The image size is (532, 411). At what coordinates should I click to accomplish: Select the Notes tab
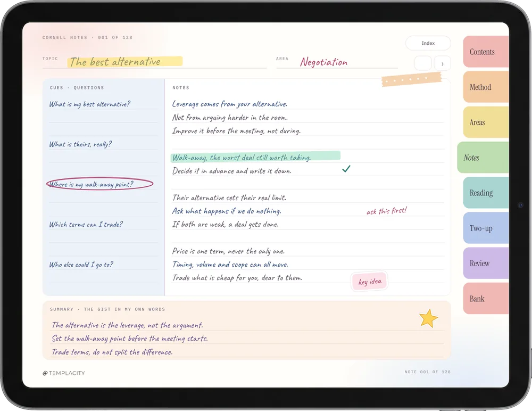pyautogui.click(x=483, y=158)
